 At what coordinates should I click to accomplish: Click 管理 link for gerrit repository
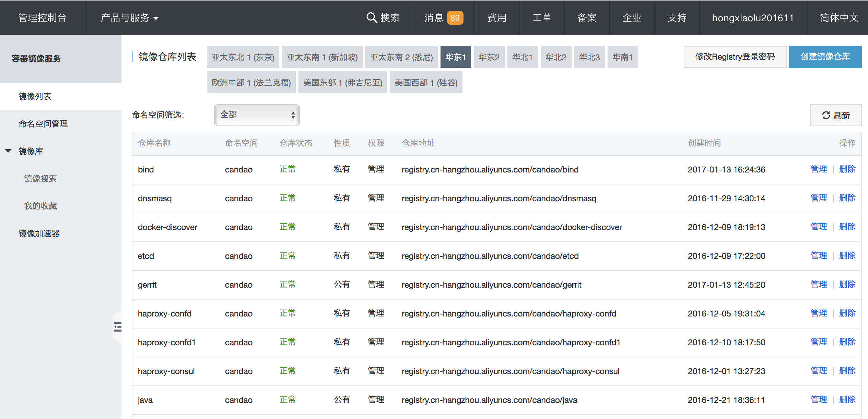pyautogui.click(x=819, y=285)
